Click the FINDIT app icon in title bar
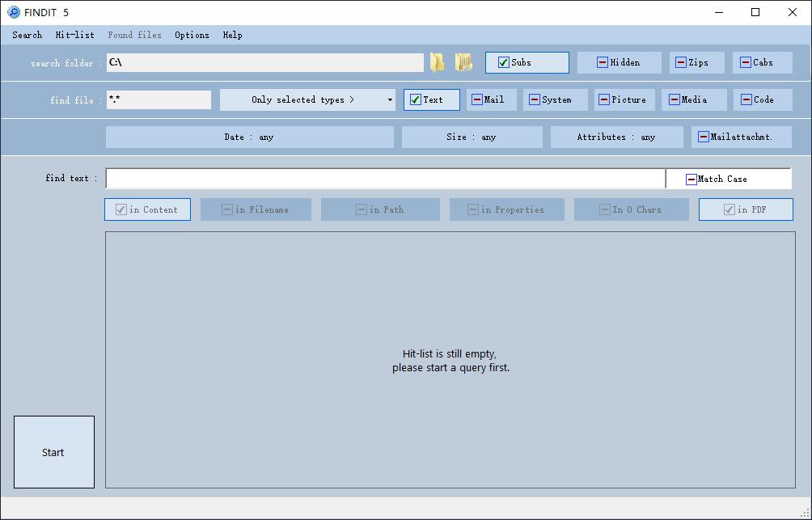Viewport: 812px width, 520px height. coord(14,12)
